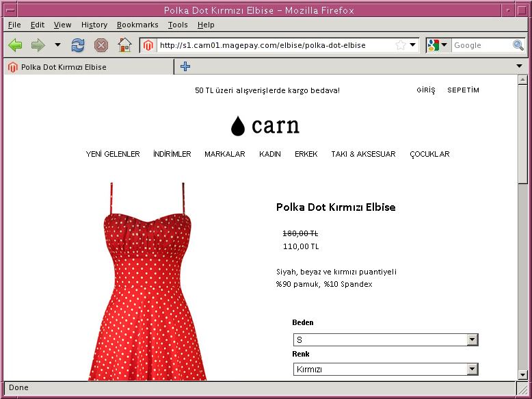Go back with the green back arrow

click(x=15, y=45)
